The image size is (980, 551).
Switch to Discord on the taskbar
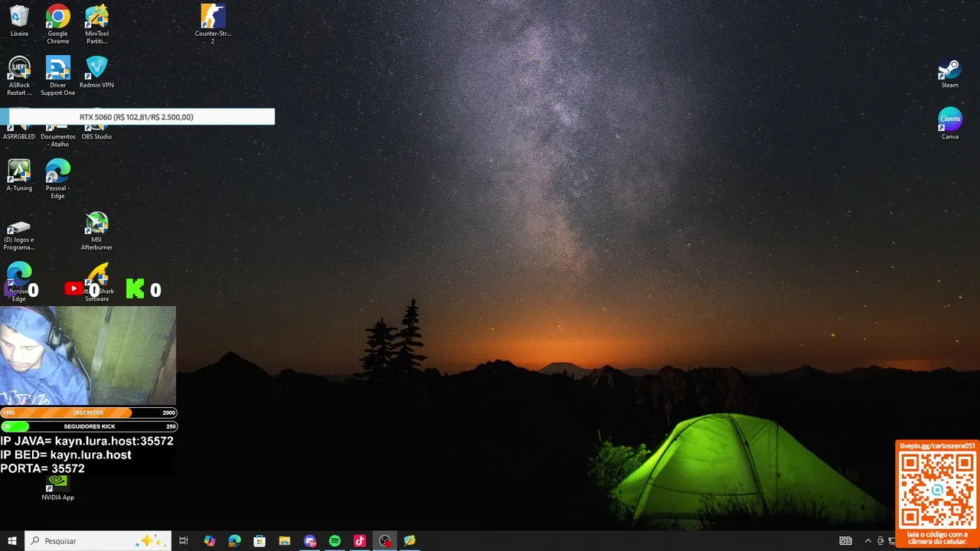point(309,541)
